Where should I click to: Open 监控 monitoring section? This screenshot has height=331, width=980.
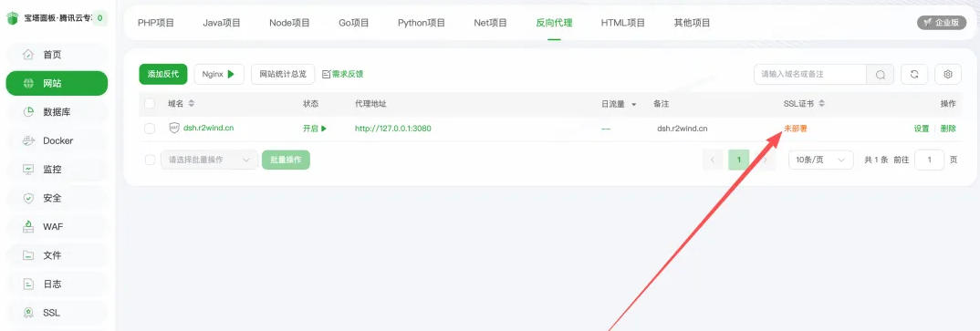click(x=57, y=170)
